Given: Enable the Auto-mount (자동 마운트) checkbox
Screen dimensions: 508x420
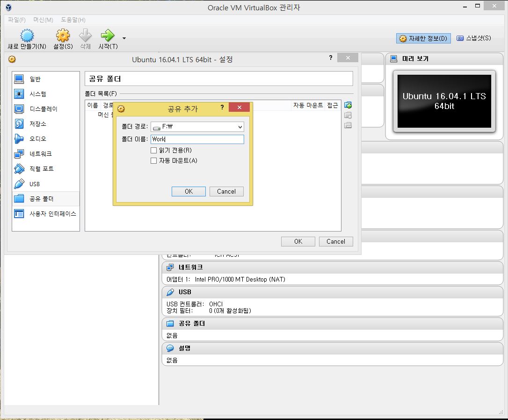Looking at the screenshot, I should tap(154, 161).
